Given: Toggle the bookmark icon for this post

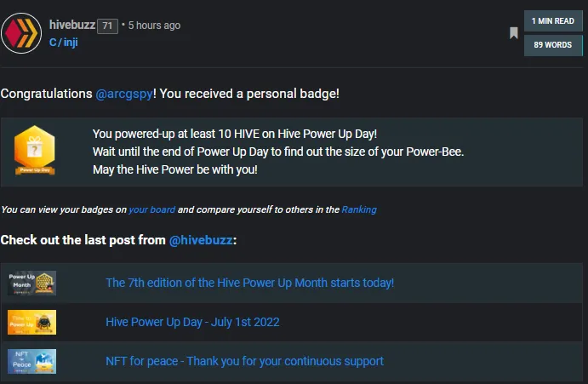Looking at the screenshot, I should pos(514,33).
